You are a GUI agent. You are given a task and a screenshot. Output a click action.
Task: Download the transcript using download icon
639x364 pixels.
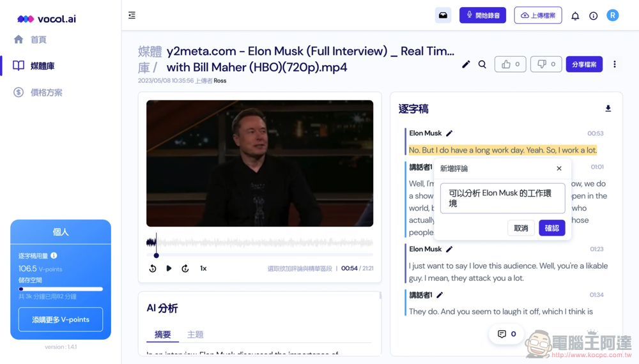tap(608, 109)
